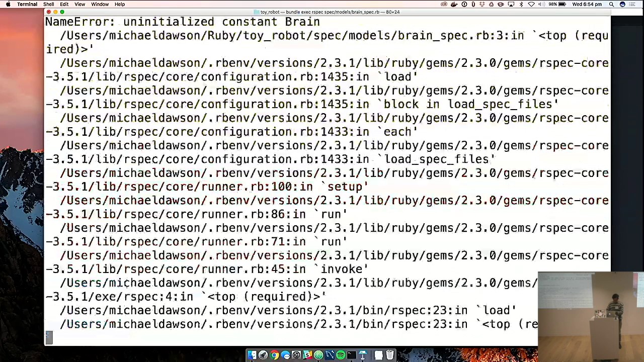644x362 pixels.
Task: Launch Launchpad rocket icon in Dock
Action: (263, 355)
